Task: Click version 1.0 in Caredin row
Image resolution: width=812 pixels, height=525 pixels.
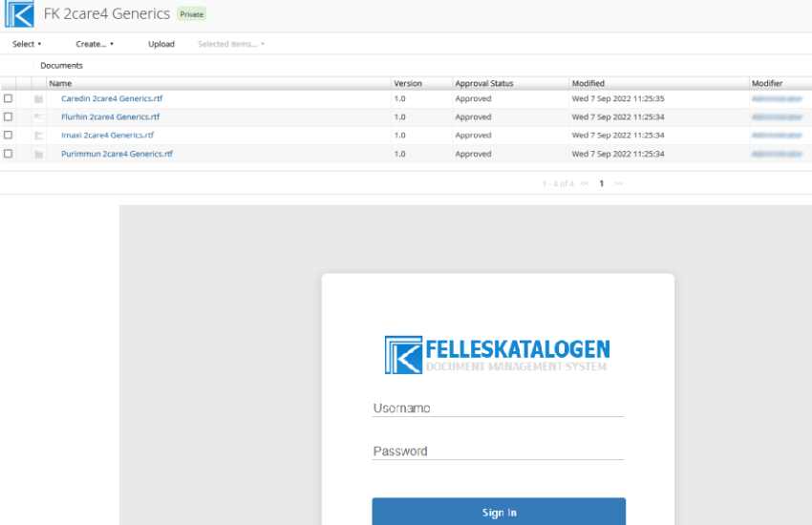Action: tap(399, 98)
